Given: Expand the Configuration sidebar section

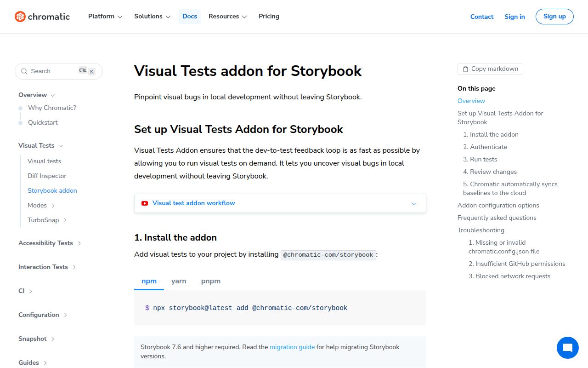Looking at the screenshot, I should (43, 315).
